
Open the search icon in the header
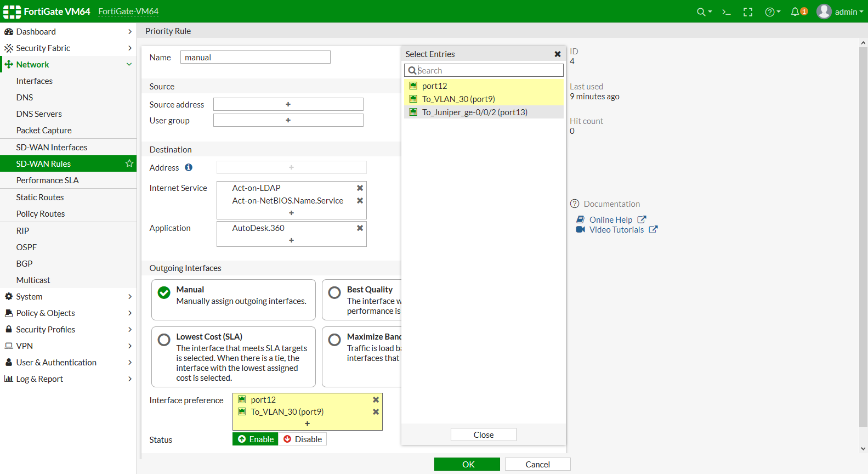pos(704,12)
